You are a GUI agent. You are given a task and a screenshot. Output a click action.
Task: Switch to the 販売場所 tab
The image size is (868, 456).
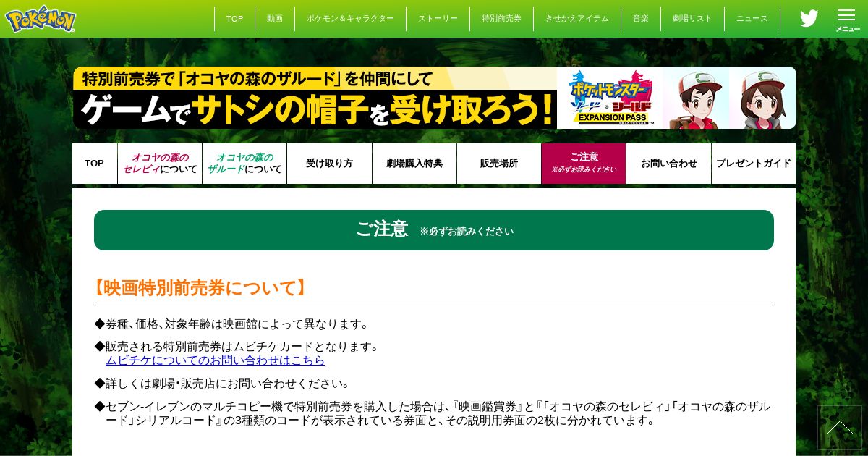(499, 164)
